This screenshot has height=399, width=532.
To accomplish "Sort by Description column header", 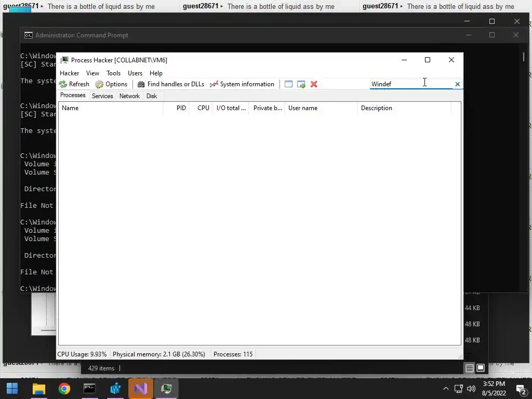I will point(404,108).
